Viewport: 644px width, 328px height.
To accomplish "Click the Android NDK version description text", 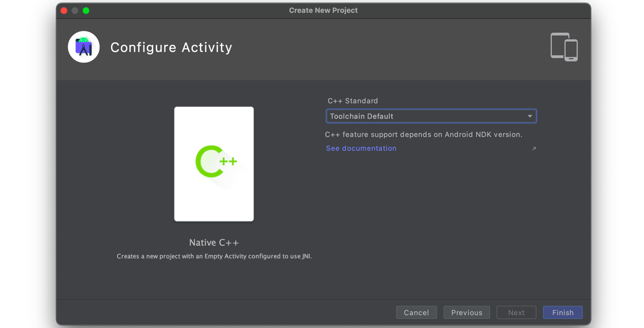I will point(423,134).
